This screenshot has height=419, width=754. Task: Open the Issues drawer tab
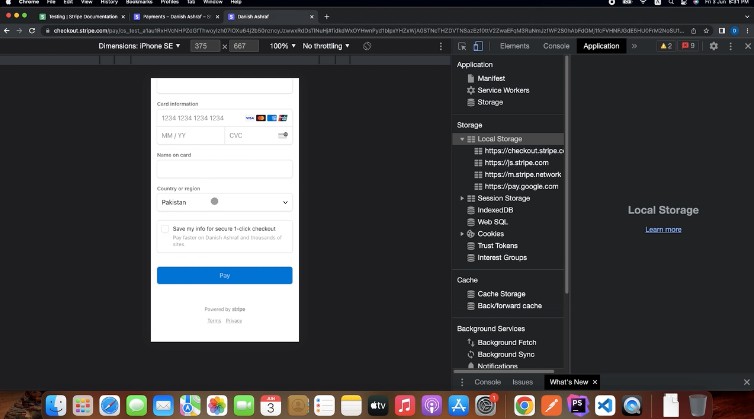[x=522, y=382]
